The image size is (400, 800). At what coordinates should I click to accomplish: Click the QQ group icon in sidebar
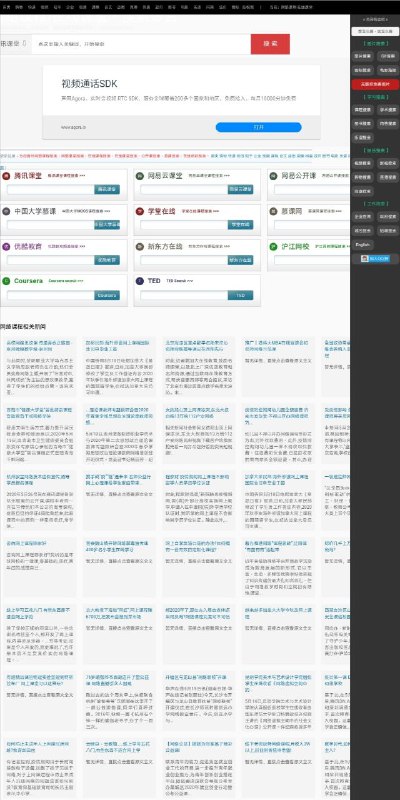375,259
